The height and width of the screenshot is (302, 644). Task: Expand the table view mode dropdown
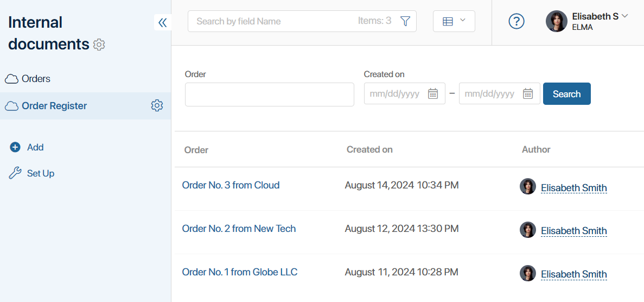coord(454,21)
